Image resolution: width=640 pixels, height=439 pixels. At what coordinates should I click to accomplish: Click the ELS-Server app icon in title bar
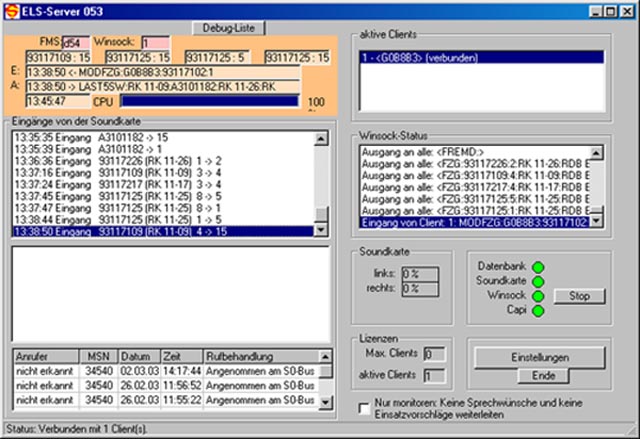[10, 10]
